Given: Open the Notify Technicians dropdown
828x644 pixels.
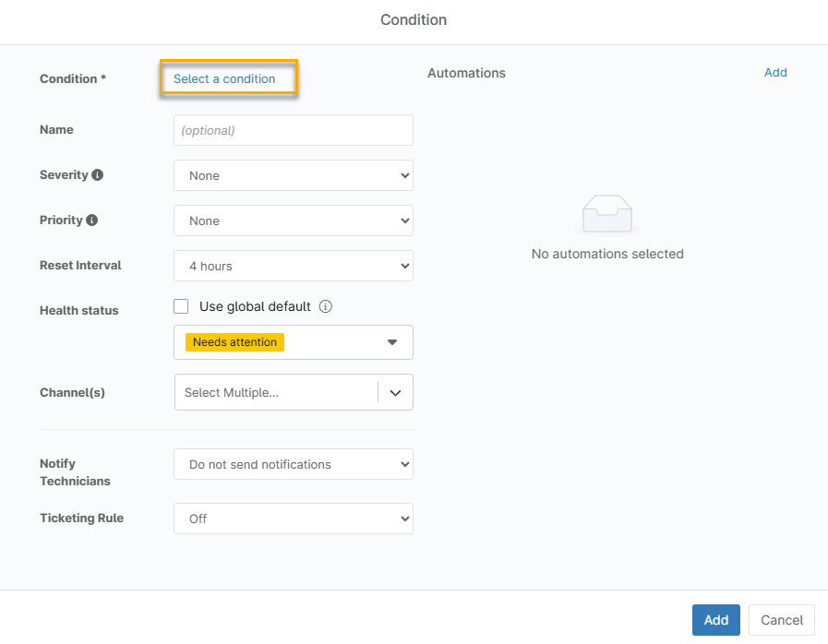Looking at the screenshot, I should pyautogui.click(x=293, y=464).
